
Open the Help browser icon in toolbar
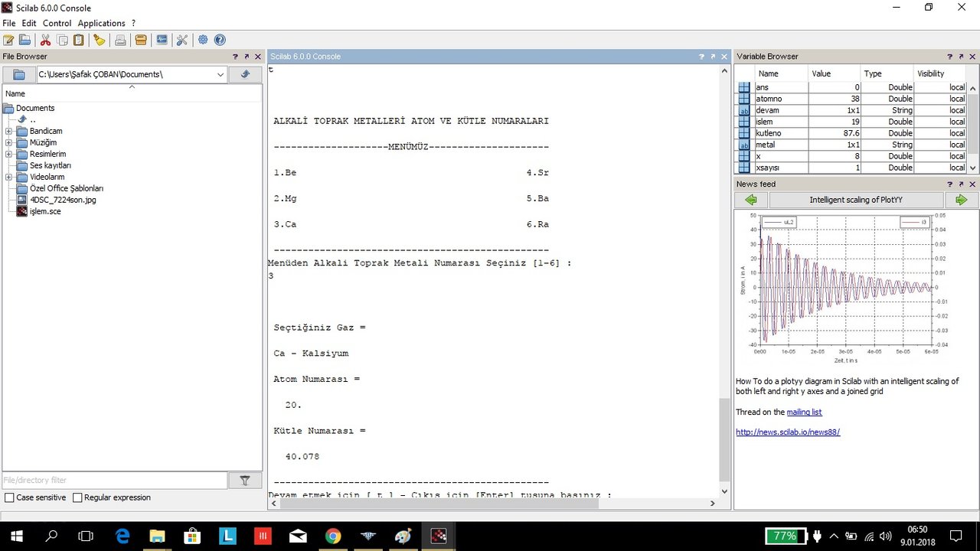(x=220, y=40)
